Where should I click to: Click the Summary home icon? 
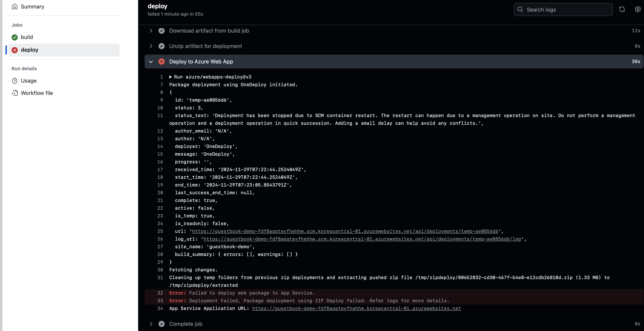coord(15,7)
